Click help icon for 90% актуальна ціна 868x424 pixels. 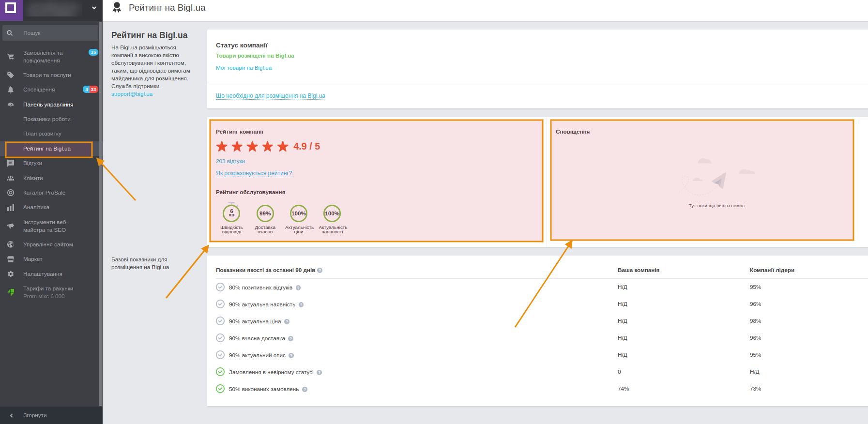[x=287, y=321]
